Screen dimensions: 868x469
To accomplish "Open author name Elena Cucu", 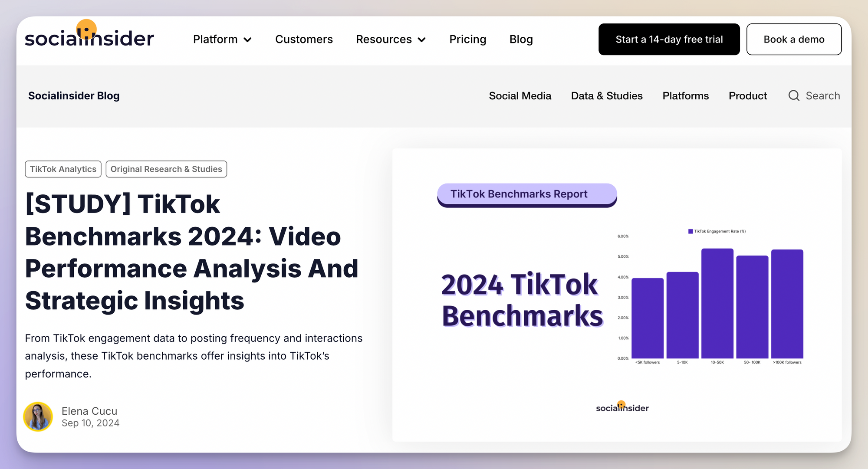I will click(89, 411).
